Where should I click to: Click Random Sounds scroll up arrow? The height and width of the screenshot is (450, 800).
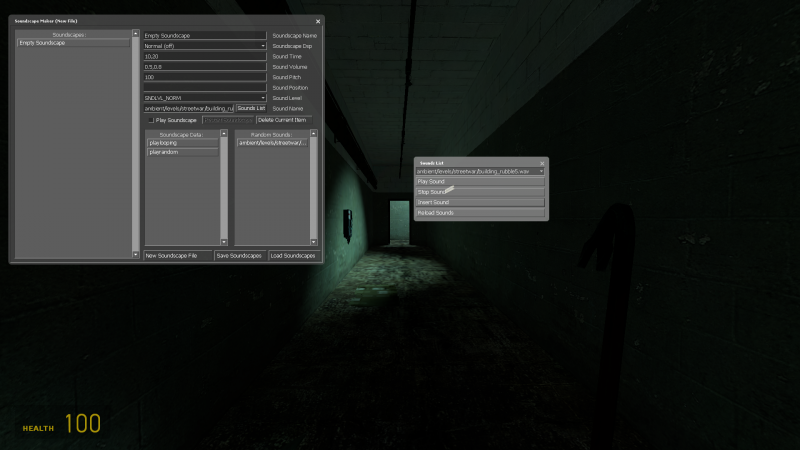pyautogui.click(x=314, y=133)
